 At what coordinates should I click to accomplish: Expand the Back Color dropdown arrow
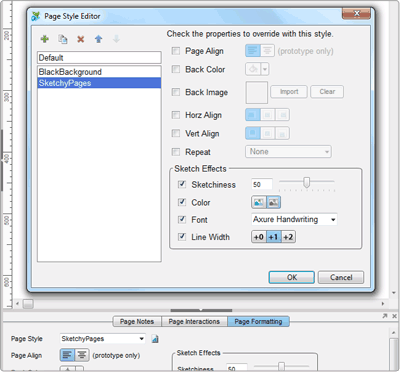[x=265, y=69]
